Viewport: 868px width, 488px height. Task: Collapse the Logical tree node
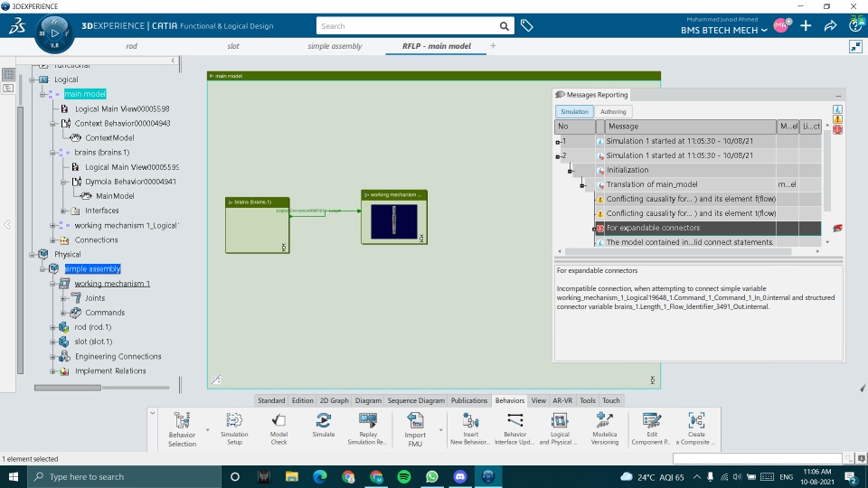coord(33,80)
